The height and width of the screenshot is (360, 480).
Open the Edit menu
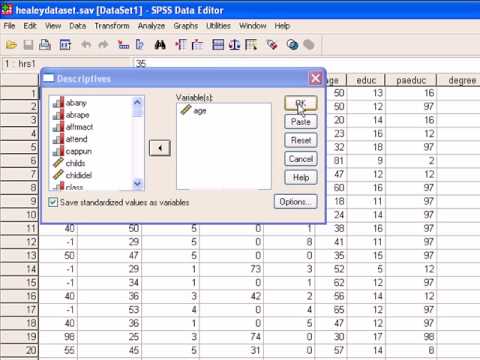click(30, 26)
